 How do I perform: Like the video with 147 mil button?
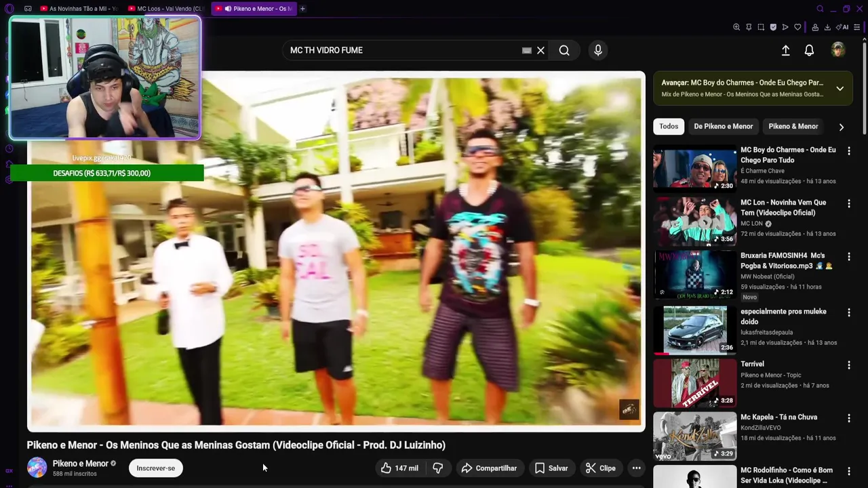(x=399, y=468)
